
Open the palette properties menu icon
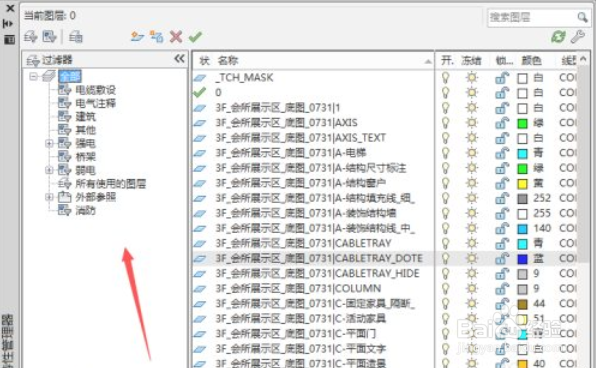9,39
